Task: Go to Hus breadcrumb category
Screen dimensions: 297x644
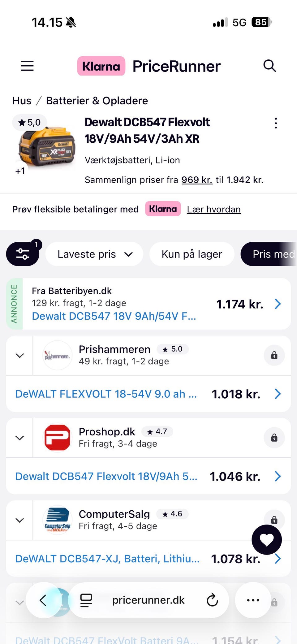Action: pos(22,101)
